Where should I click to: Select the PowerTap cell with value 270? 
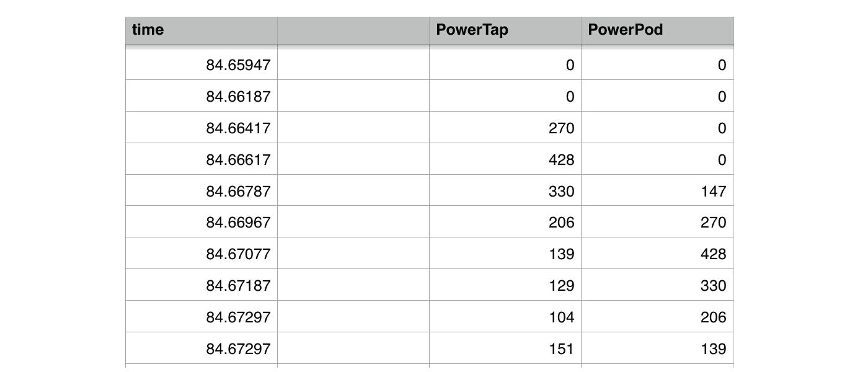[561, 128]
